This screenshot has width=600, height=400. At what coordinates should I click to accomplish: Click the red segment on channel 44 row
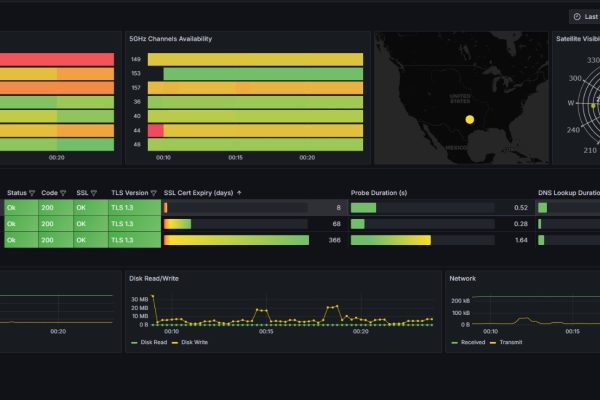(x=155, y=131)
